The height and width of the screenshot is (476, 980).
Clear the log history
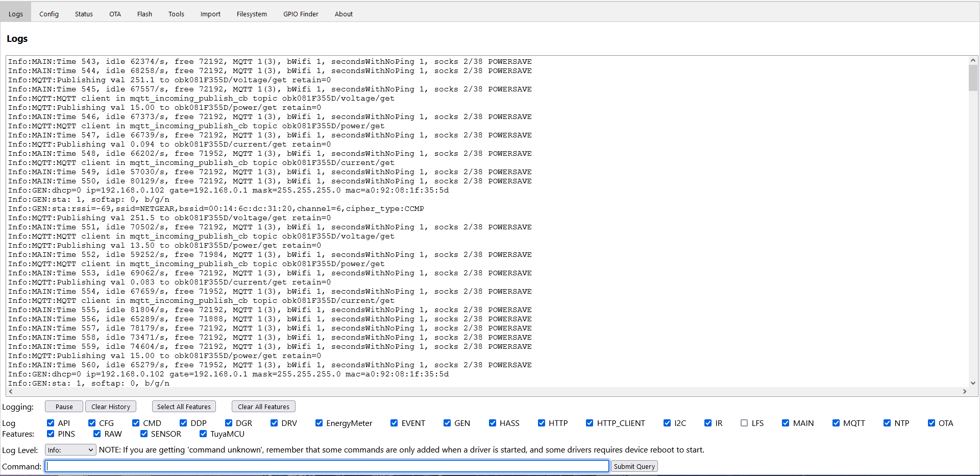coord(110,407)
